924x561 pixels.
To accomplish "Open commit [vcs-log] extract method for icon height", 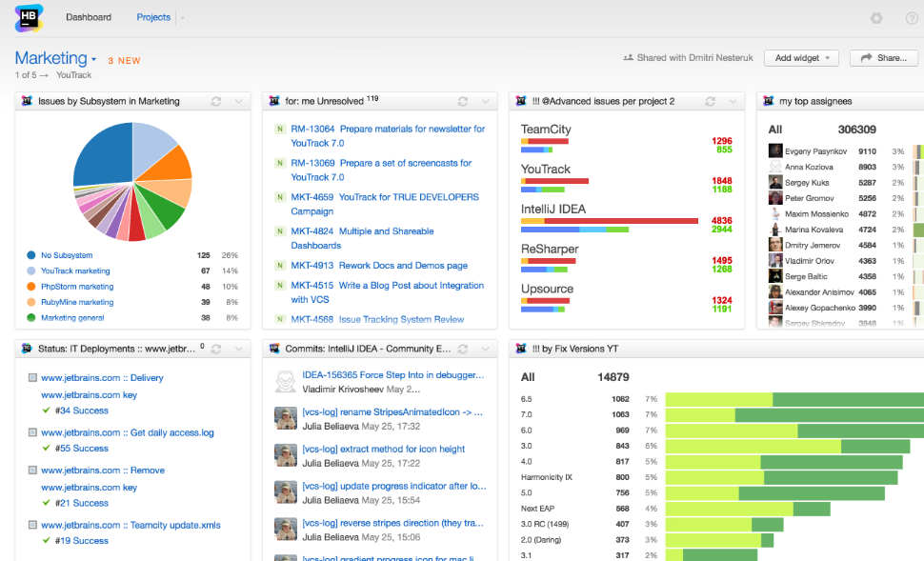I will 384,449.
